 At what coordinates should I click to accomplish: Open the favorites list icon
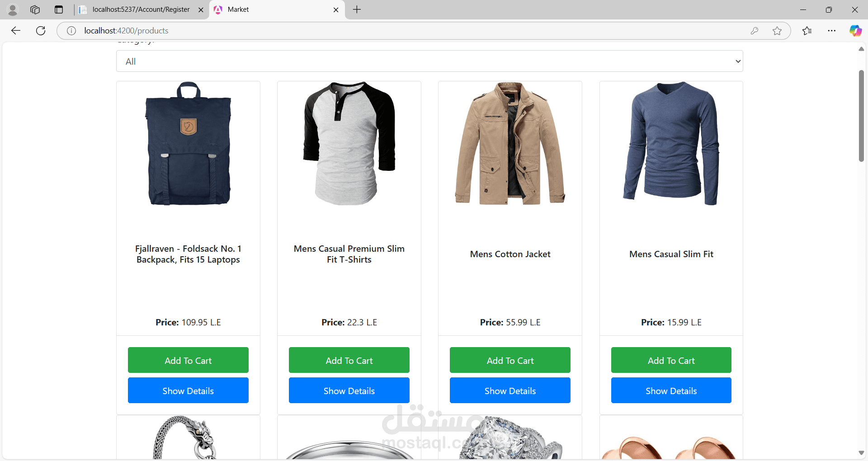click(807, 31)
